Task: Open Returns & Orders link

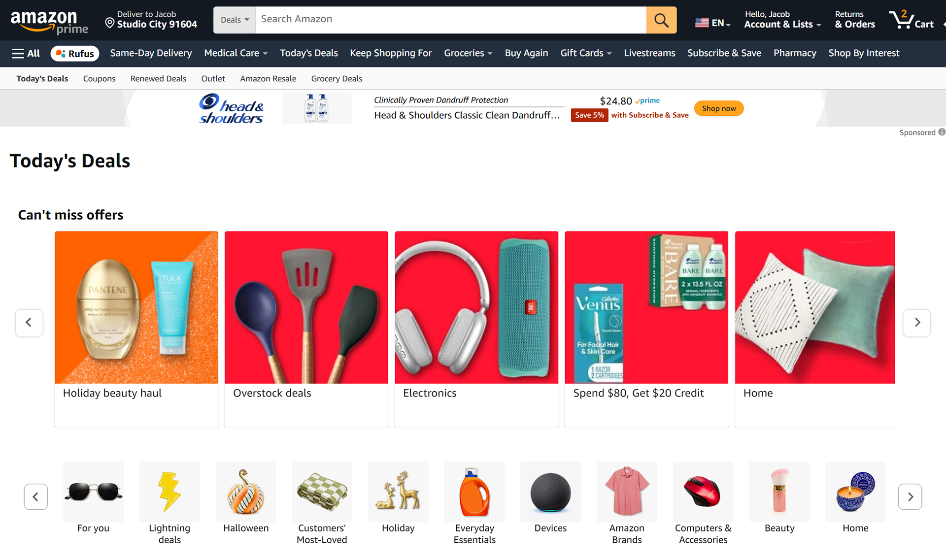Action: (x=855, y=20)
